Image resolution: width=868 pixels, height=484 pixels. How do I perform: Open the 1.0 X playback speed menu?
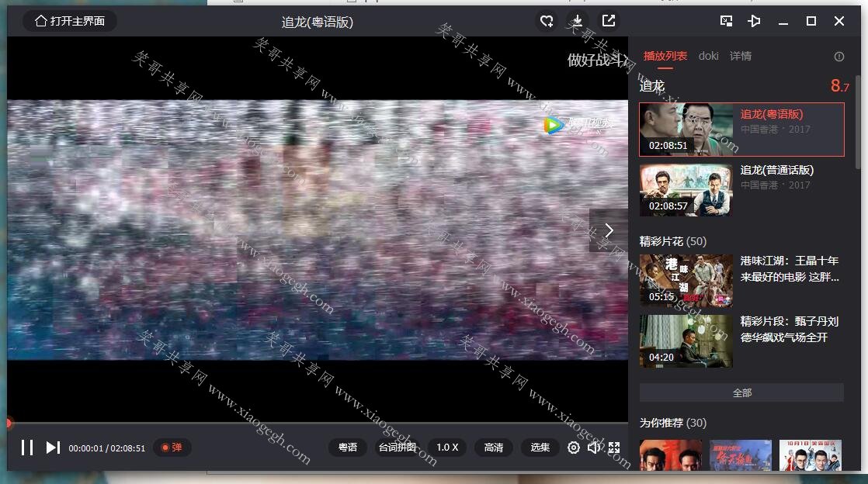(x=447, y=448)
